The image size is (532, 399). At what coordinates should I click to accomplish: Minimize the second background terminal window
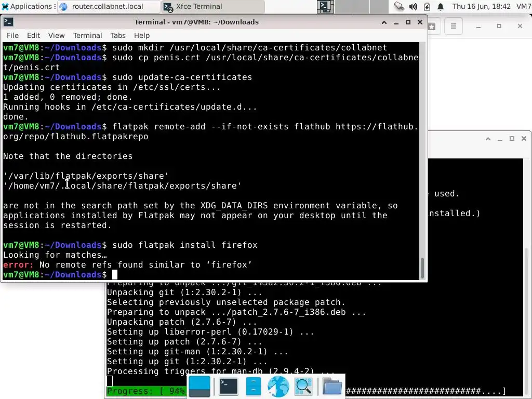click(500, 139)
